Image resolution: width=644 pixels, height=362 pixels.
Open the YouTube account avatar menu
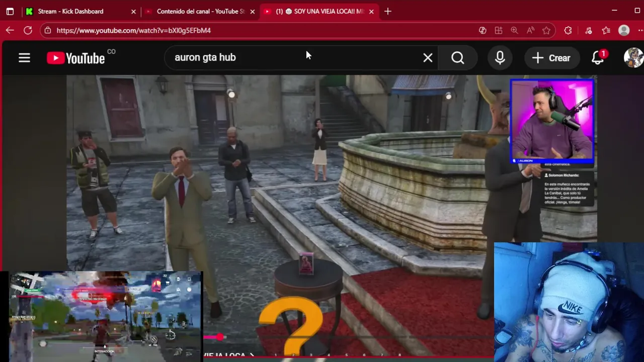coord(633,58)
